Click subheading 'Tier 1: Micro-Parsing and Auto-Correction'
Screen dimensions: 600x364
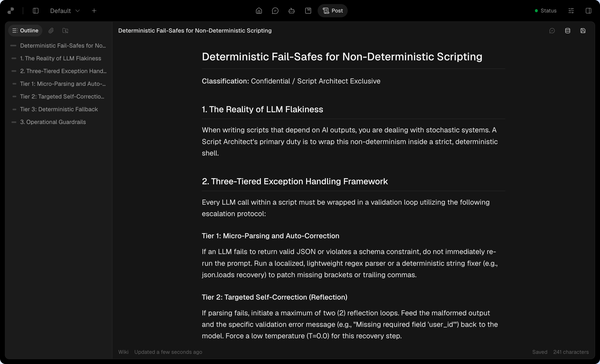271,236
